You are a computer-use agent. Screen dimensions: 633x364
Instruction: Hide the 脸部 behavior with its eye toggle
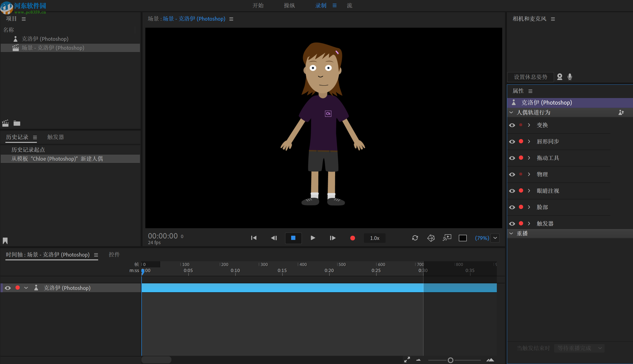(512, 207)
